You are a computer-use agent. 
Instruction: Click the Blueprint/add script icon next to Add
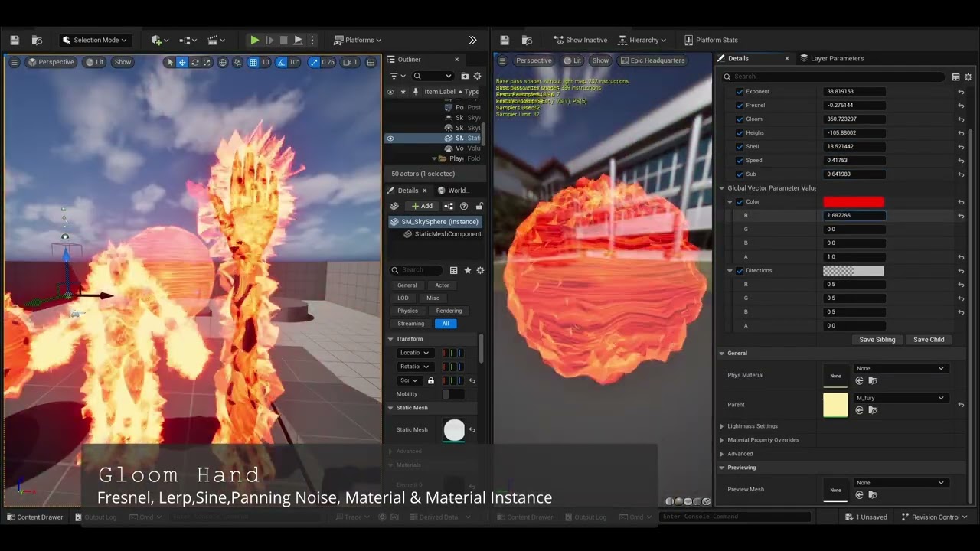(x=449, y=206)
